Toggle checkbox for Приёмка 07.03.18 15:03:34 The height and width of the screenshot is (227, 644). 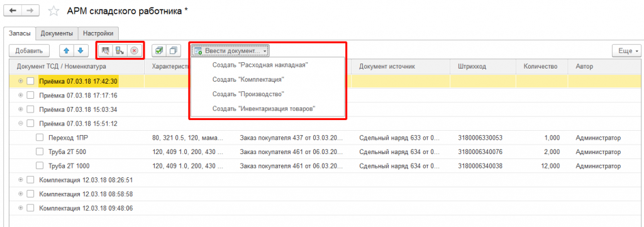[30, 109]
